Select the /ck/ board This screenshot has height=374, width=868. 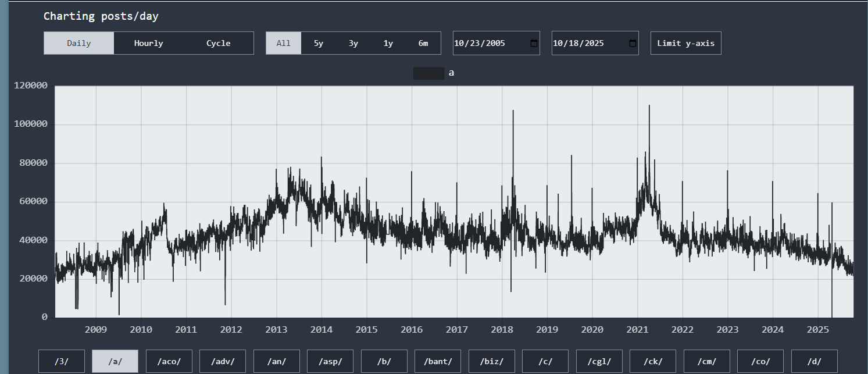[653, 361]
